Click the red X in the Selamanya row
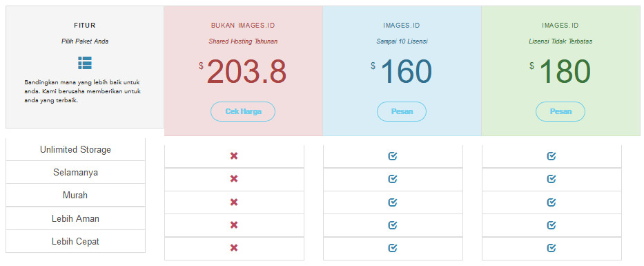Image resolution: width=644 pixels, height=266 pixels. pos(234,179)
